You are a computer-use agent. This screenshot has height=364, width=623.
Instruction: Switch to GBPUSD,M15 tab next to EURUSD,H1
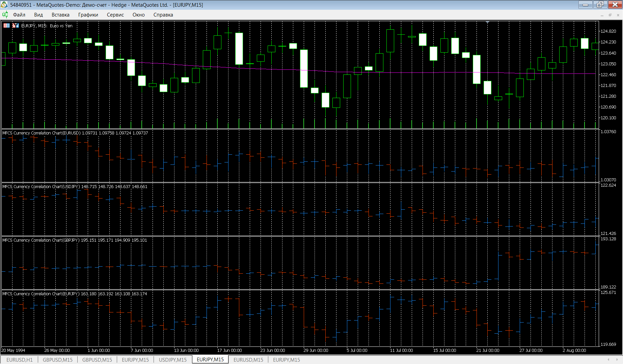tap(58, 360)
